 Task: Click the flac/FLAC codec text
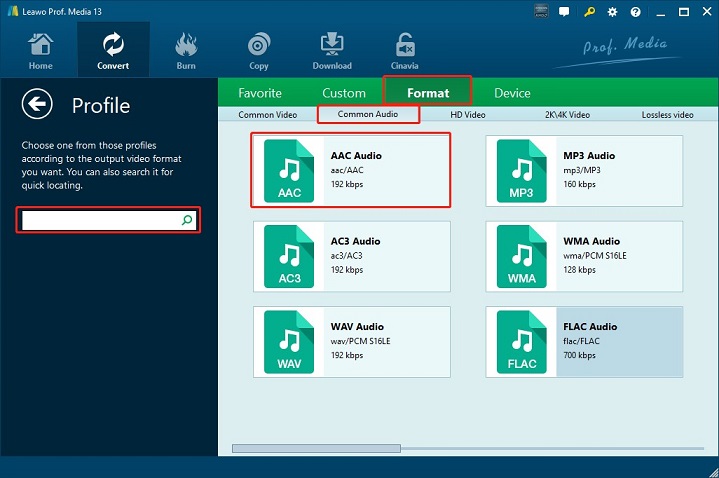point(581,341)
